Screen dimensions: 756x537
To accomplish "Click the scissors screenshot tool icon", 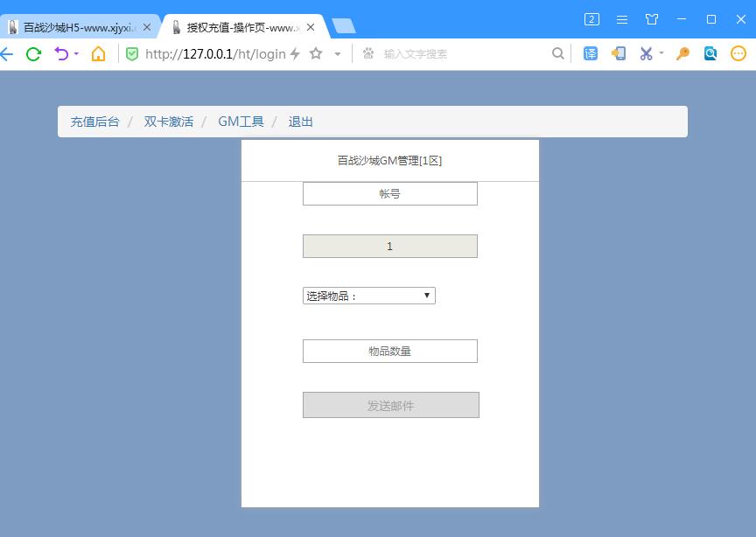I will point(646,54).
